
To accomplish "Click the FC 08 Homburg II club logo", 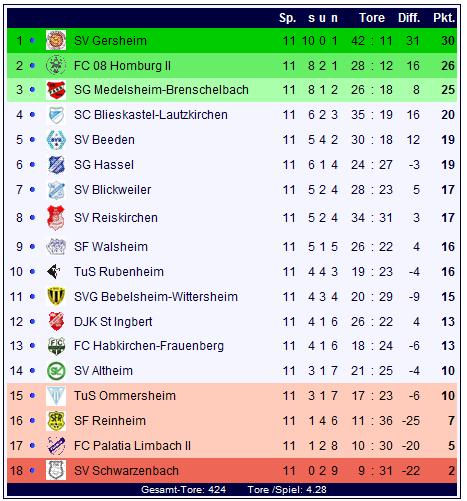I will (x=56, y=65).
